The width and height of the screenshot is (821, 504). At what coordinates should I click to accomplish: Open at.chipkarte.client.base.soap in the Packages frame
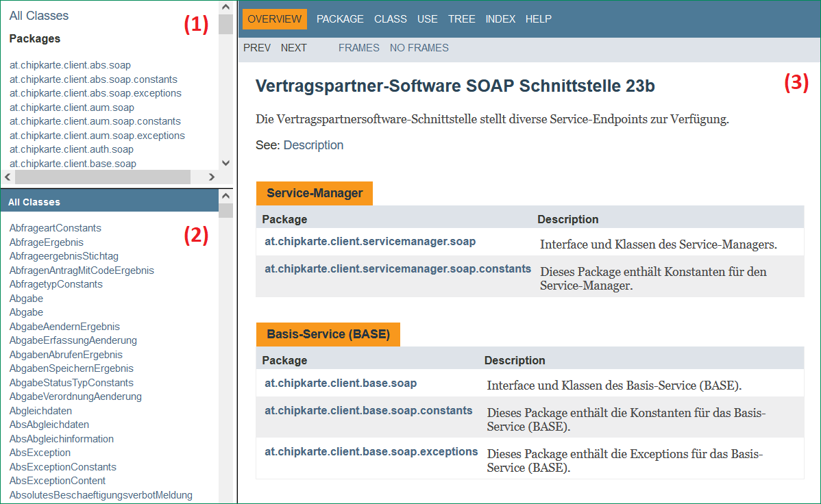[x=73, y=163]
